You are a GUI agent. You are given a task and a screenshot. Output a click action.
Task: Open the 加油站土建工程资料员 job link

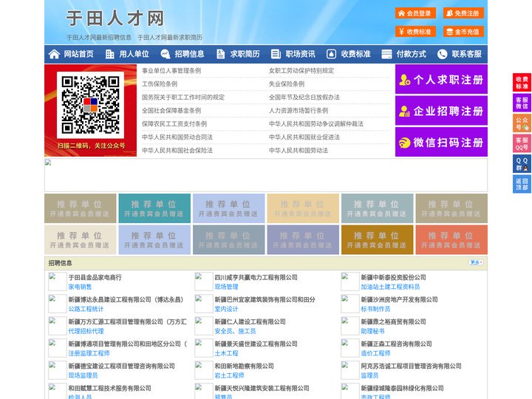tap(390, 287)
